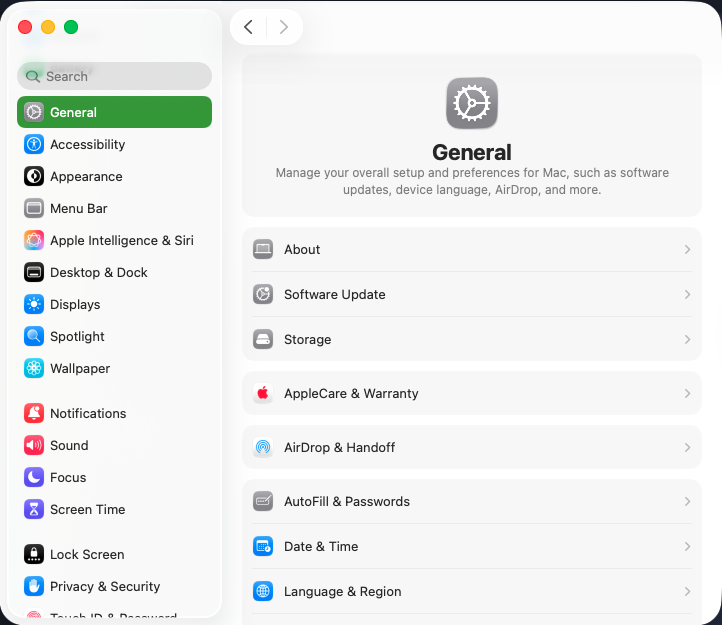Click the AirDrop & Handoff icon
Viewport: 722px width, 625px height.
point(263,447)
